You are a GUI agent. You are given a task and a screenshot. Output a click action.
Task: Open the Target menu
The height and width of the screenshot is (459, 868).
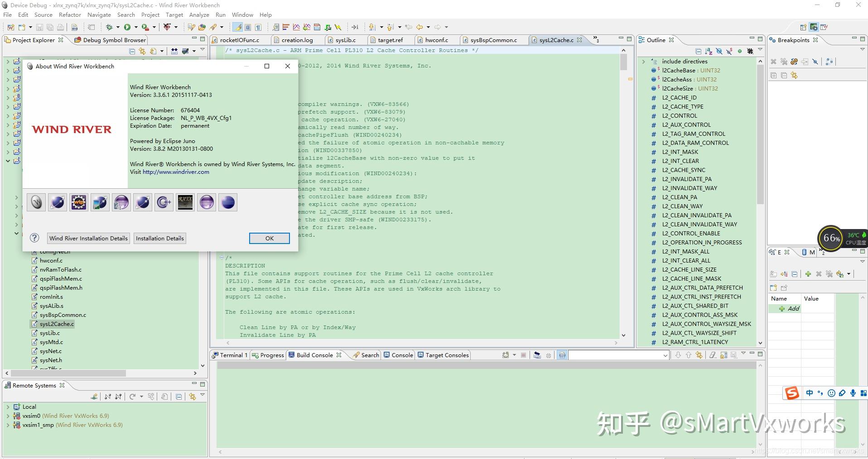point(174,14)
